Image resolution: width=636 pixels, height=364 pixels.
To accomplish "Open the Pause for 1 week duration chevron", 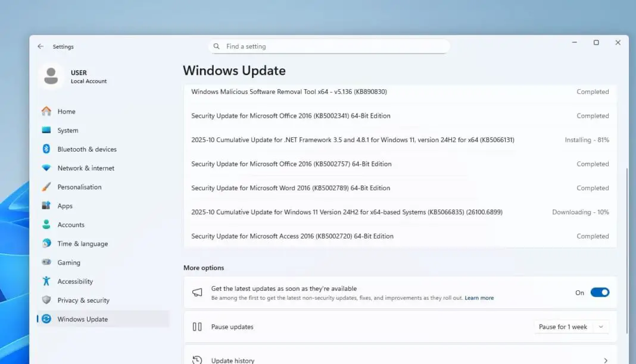I will tap(601, 327).
